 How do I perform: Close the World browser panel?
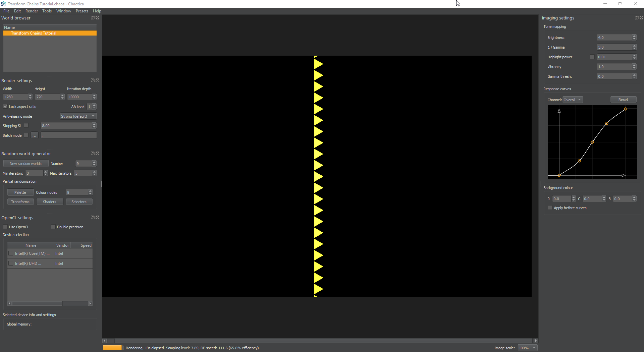tap(98, 18)
